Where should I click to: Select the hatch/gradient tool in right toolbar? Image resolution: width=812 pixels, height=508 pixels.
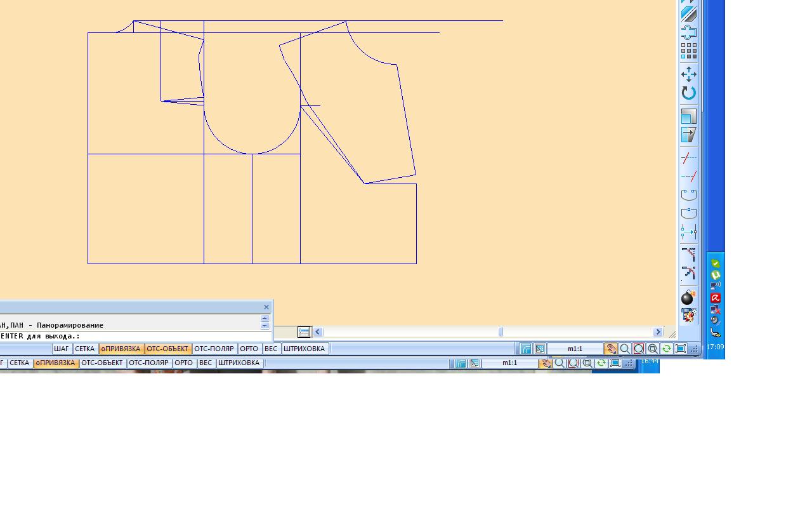point(688,14)
